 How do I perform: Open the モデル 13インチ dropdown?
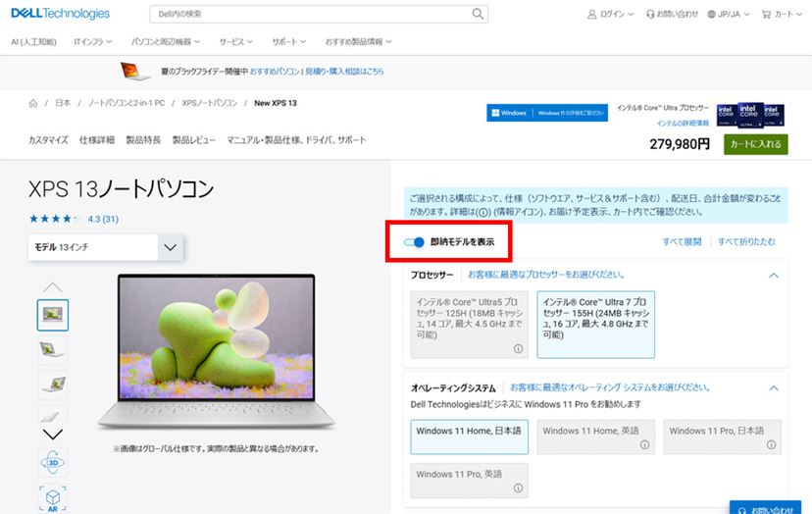(x=106, y=247)
